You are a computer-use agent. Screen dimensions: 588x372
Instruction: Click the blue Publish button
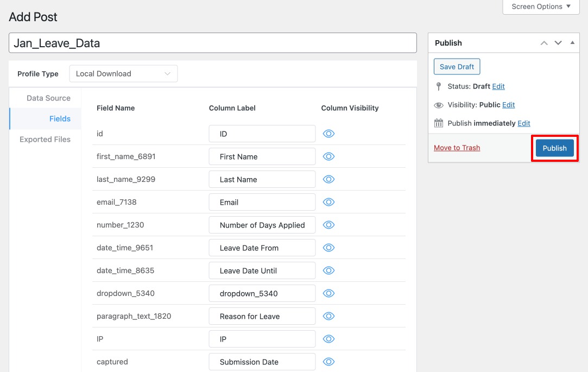point(554,148)
